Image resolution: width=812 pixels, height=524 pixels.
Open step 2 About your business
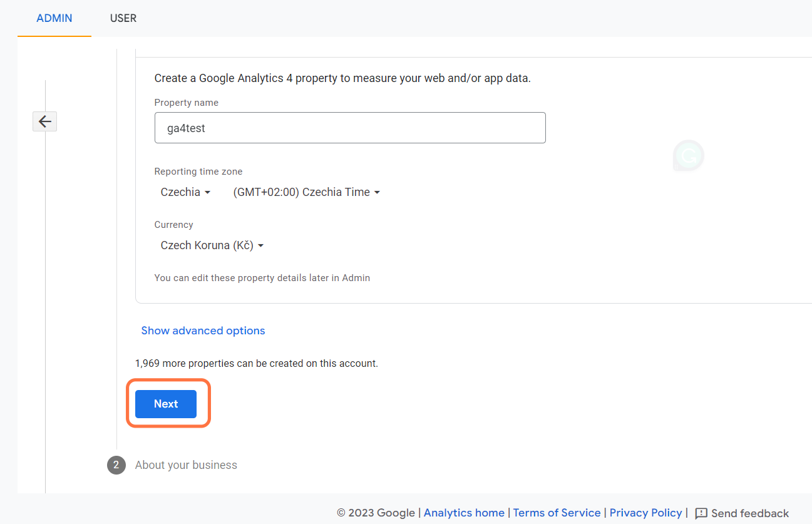(186, 465)
